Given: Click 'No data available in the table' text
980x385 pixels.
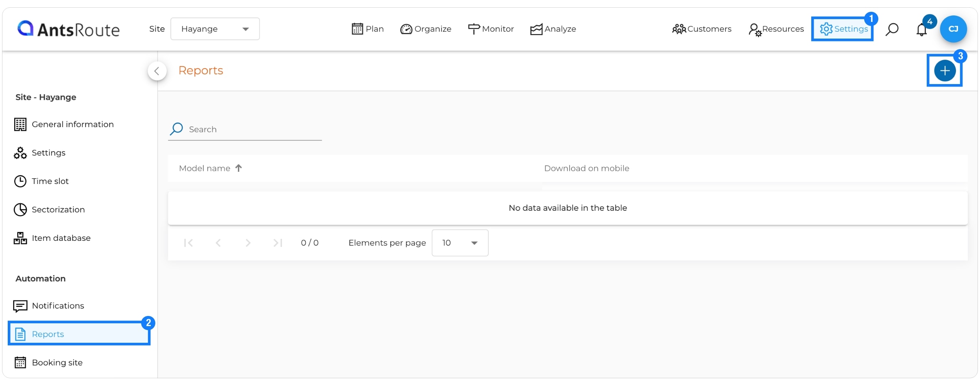Looking at the screenshot, I should (568, 208).
